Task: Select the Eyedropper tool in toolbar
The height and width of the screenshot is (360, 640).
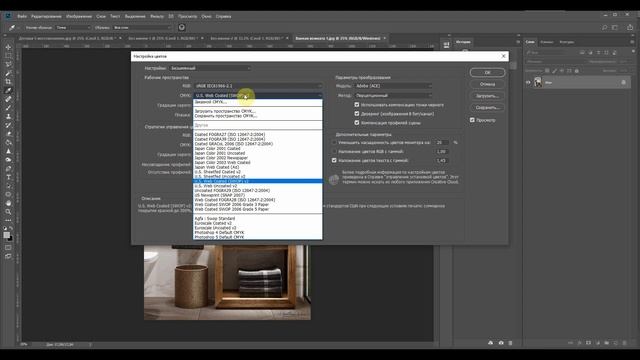Action: [8, 91]
